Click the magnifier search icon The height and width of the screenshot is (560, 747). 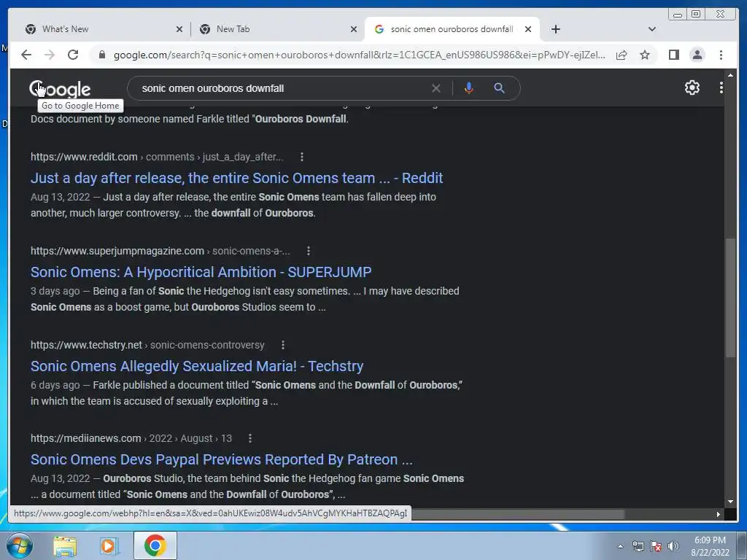tap(499, 88)
